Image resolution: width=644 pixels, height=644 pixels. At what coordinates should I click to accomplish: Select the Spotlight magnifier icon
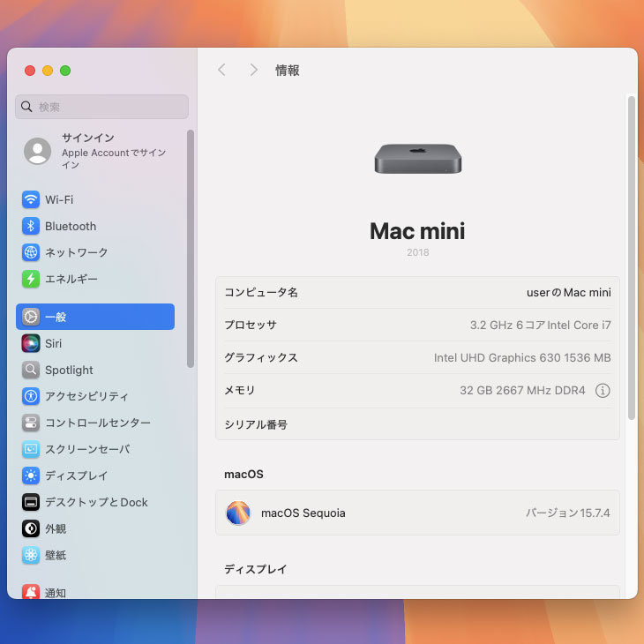click(31, 370)
